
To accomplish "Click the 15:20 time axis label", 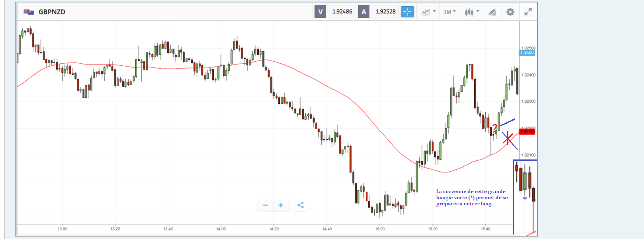I will 433,229.
